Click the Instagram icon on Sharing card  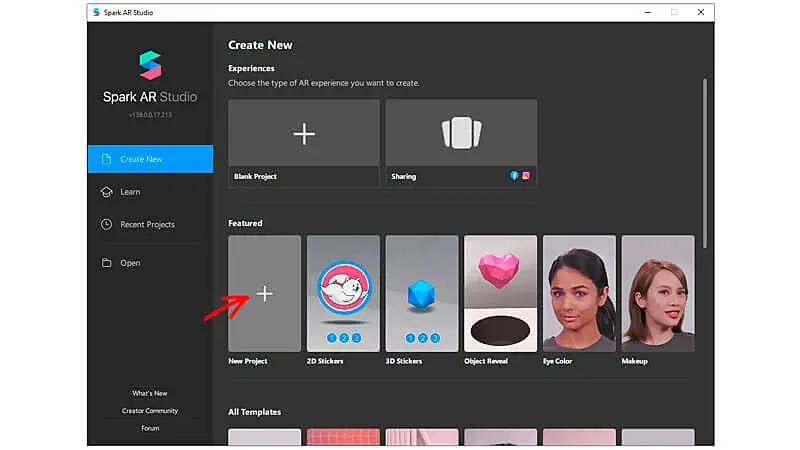[x=526, y=176]
